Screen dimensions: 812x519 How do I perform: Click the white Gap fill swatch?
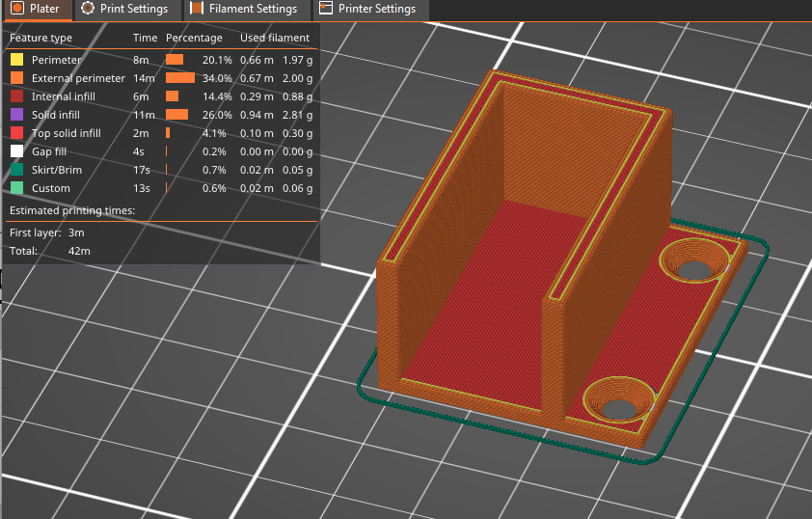(x=17, y=151)
